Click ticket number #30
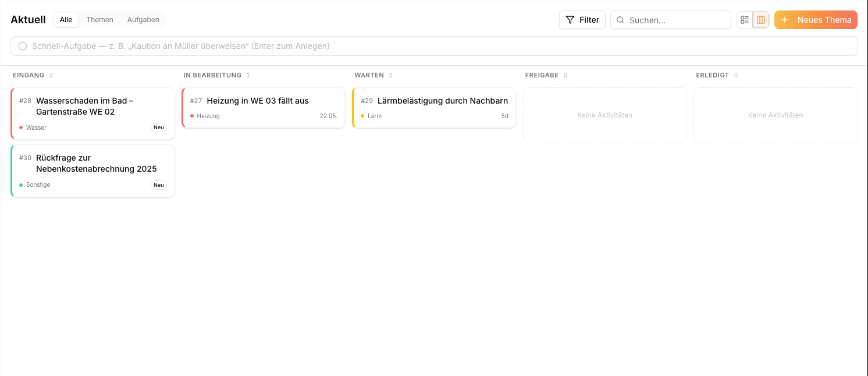This screenshot has height=376, width=868. click(x=25, y=158)
